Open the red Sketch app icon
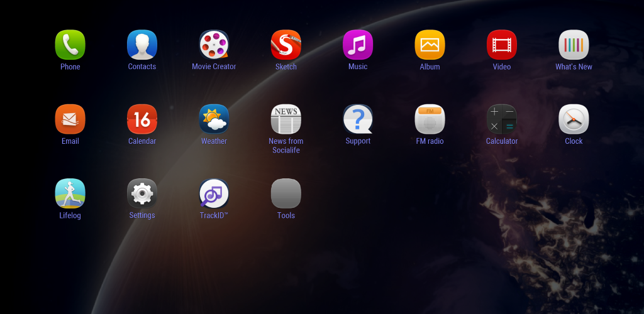 [x=286, y=45]
